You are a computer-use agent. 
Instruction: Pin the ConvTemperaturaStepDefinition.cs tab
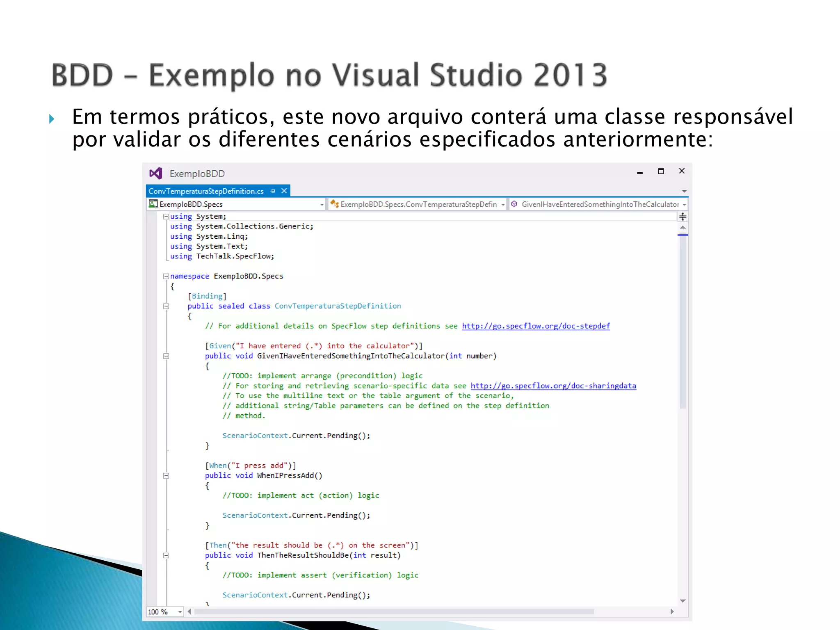click(x=273, y=191)
